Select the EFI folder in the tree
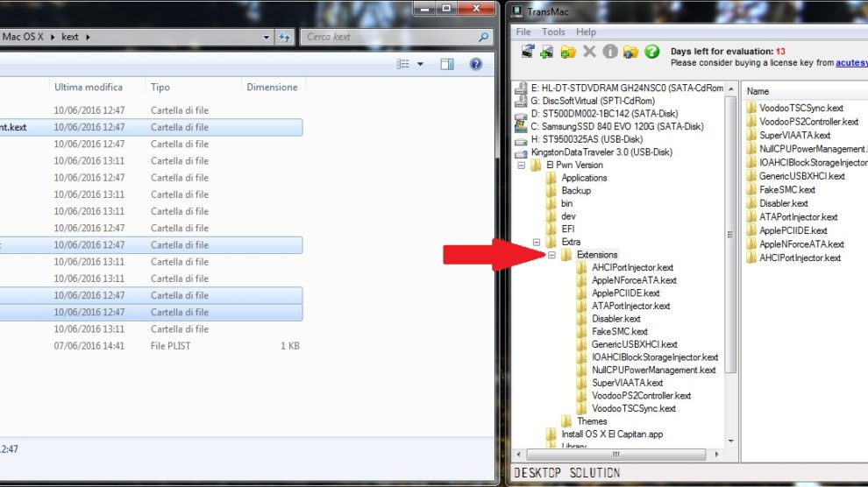 pos(568,229)
